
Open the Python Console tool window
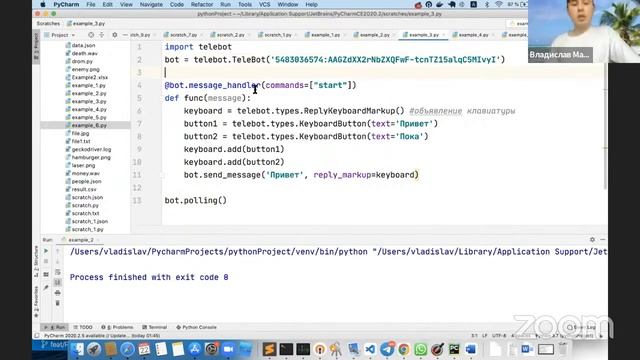click(x=196, y=327)
